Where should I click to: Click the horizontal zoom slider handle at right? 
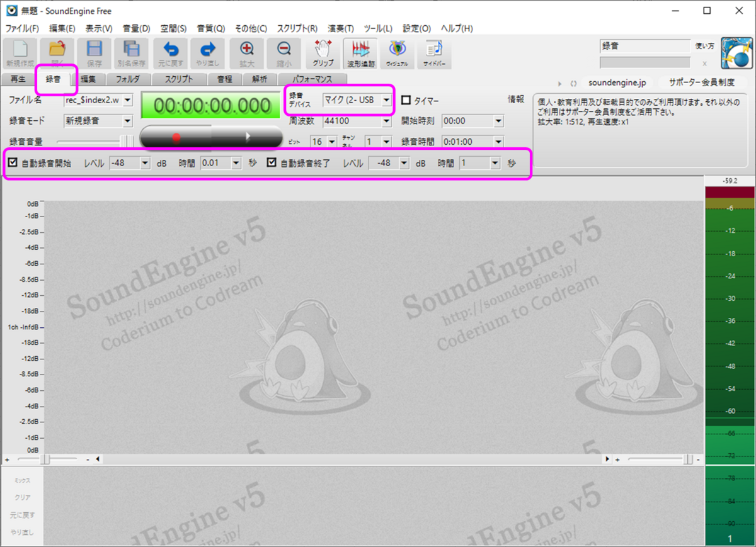(689, 459)
